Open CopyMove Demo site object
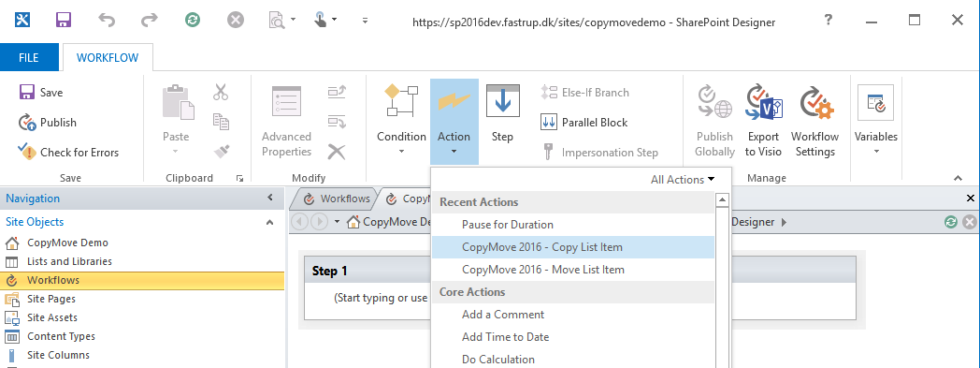 67,243
